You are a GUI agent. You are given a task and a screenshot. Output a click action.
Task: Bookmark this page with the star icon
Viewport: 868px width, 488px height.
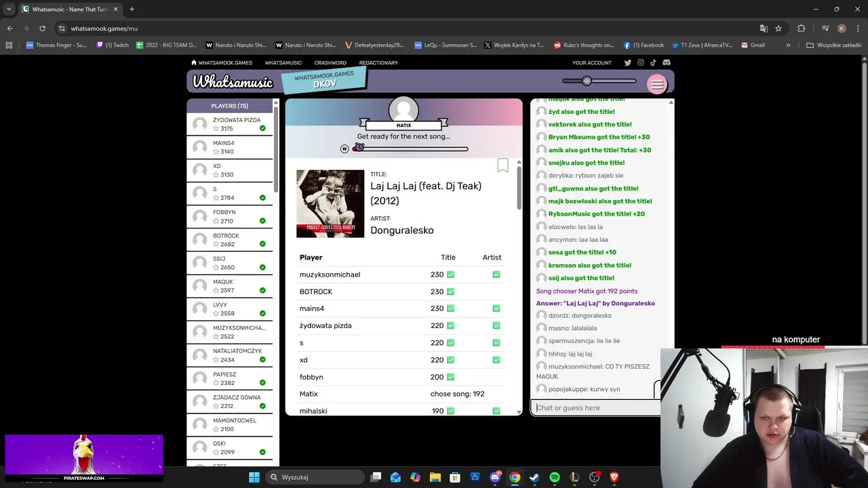778,28
